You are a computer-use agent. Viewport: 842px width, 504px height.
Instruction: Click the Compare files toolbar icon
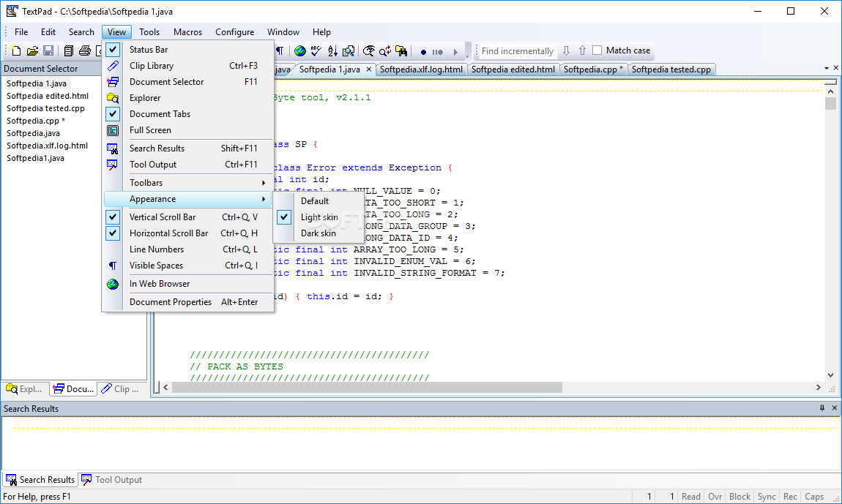[x=349, y=51]
